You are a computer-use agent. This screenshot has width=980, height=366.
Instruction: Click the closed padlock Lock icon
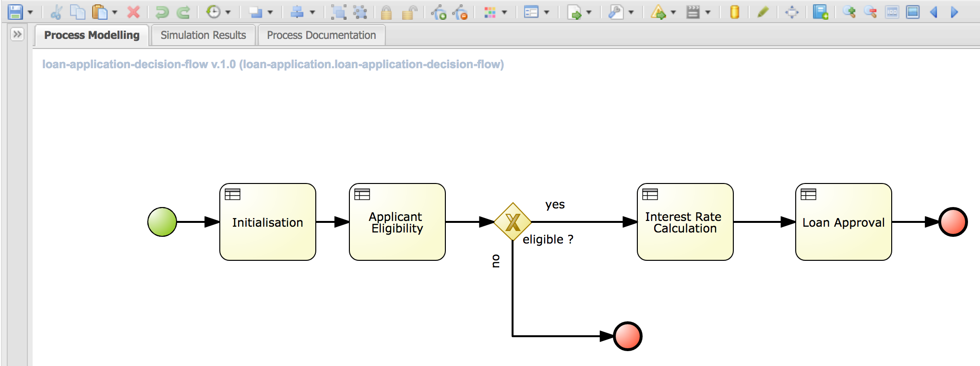tap(386, 12)
